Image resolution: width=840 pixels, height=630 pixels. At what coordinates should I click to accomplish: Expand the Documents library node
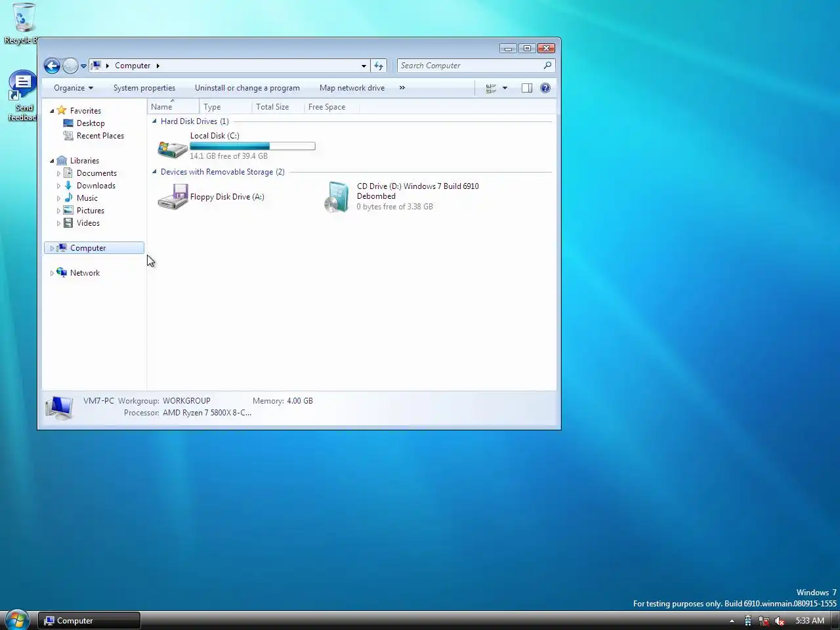(x=58, y=173)
